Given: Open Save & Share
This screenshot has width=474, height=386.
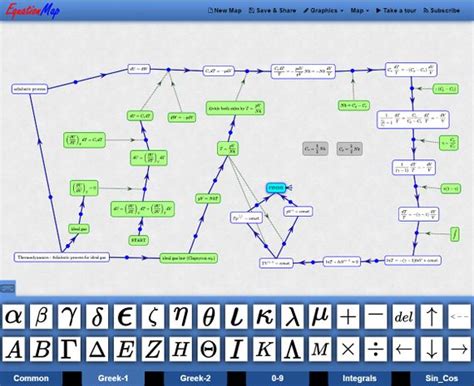Looking at the screenshot, I should point(273,11).
